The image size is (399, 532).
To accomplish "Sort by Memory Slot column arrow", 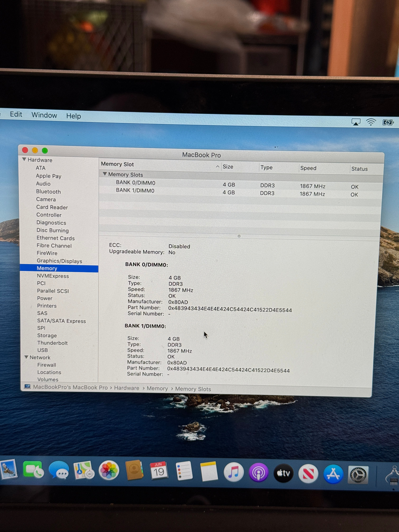I will point(217,166).
